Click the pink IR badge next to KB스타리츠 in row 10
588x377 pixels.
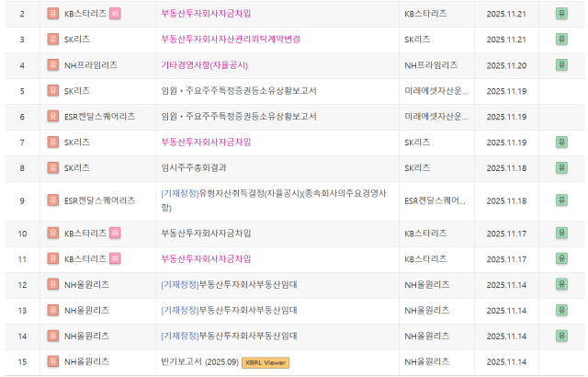pyautogui.click(x=115, y=233)
